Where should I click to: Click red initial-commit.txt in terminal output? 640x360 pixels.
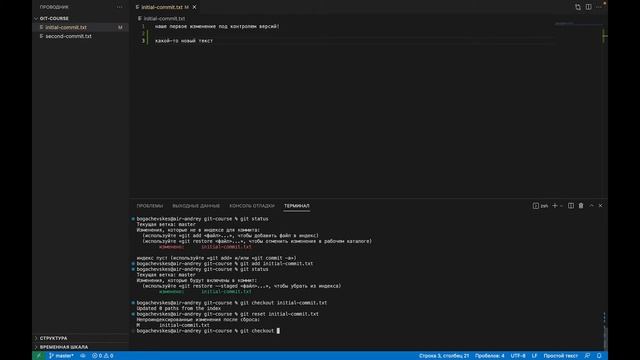tap(226, 247)
